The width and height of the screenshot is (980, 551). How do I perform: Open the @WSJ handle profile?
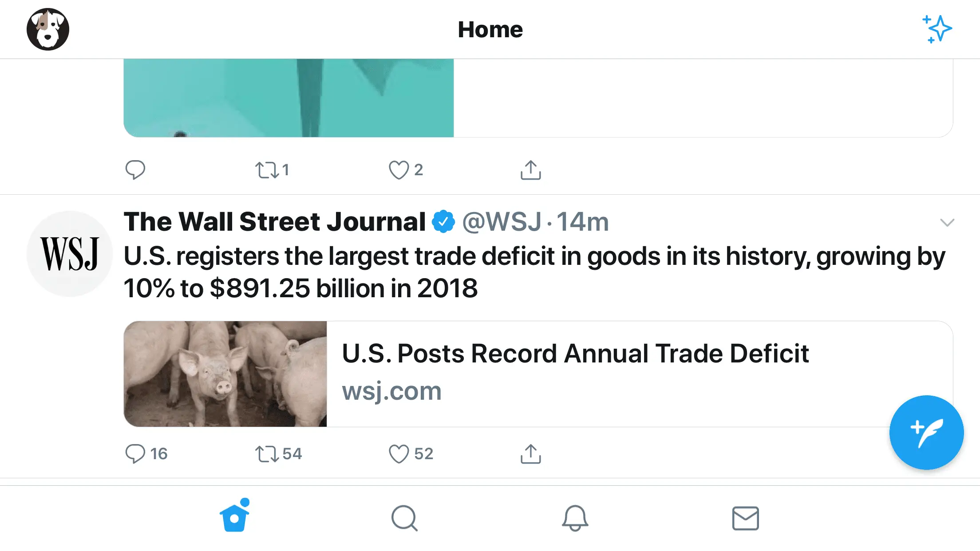(x=502, y=222)
